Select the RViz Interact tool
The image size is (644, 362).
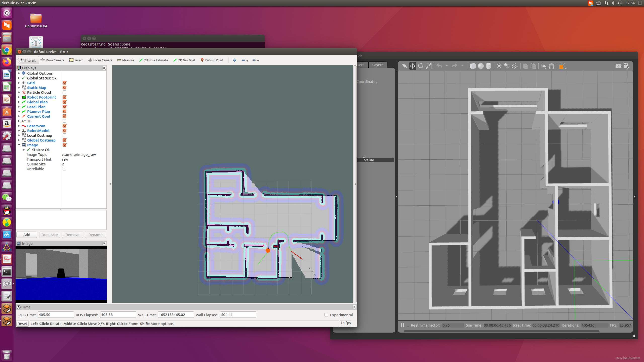28,60
